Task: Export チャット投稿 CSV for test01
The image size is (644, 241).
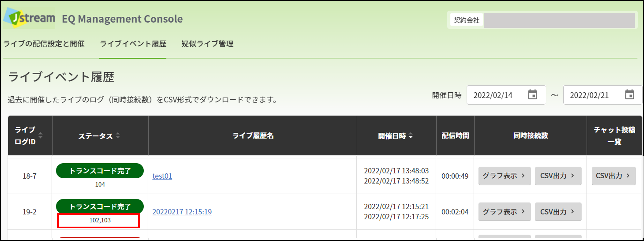Action: [614, 176]
